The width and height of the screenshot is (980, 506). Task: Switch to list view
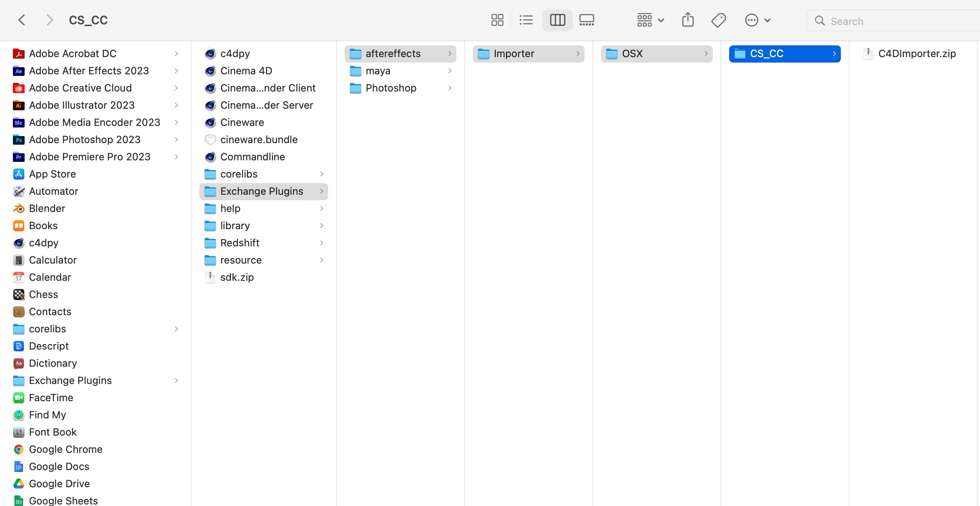[526, 20]
